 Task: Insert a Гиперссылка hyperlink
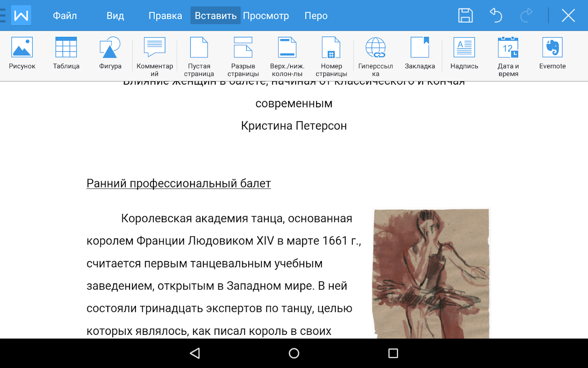click(x=376, y=57)
